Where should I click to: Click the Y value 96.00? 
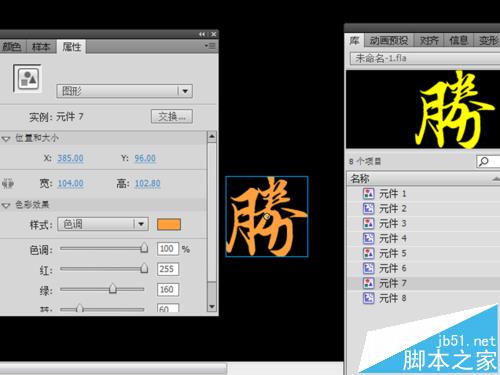click(145, 158)
